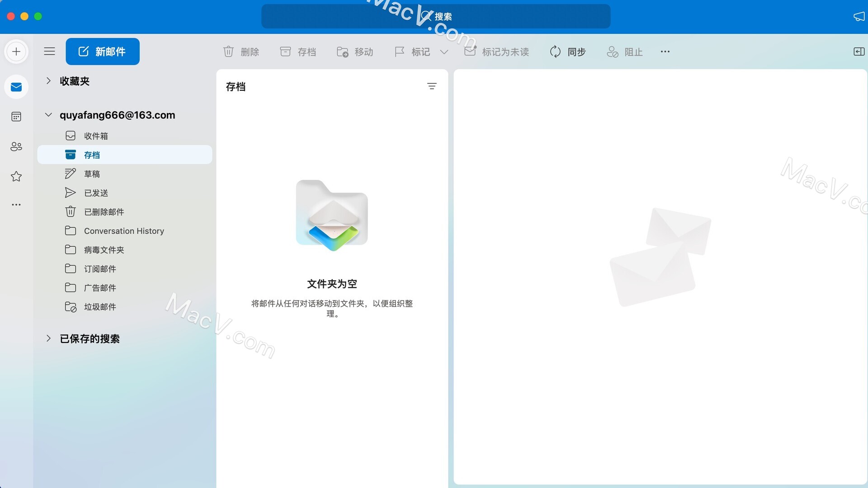This screenshot has width=868, height=488.
Task: Open the Conversation History folder
Action: pyautogui.click(x=124, y=230)
